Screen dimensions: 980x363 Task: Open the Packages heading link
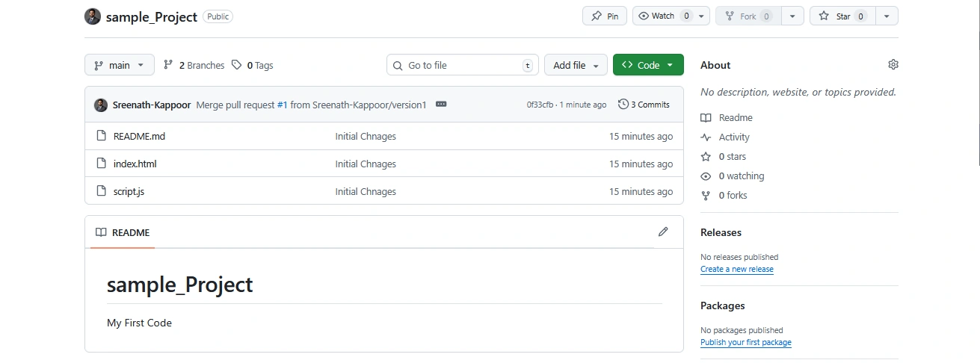723,305
